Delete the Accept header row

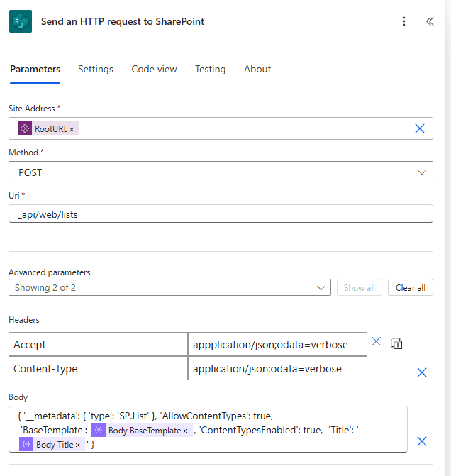point(377,342)
